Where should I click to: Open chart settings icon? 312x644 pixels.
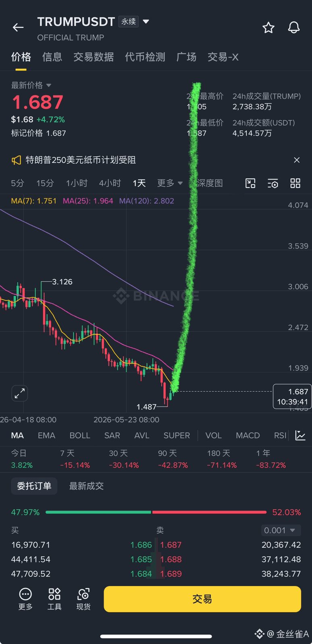[x=273, y=184]
